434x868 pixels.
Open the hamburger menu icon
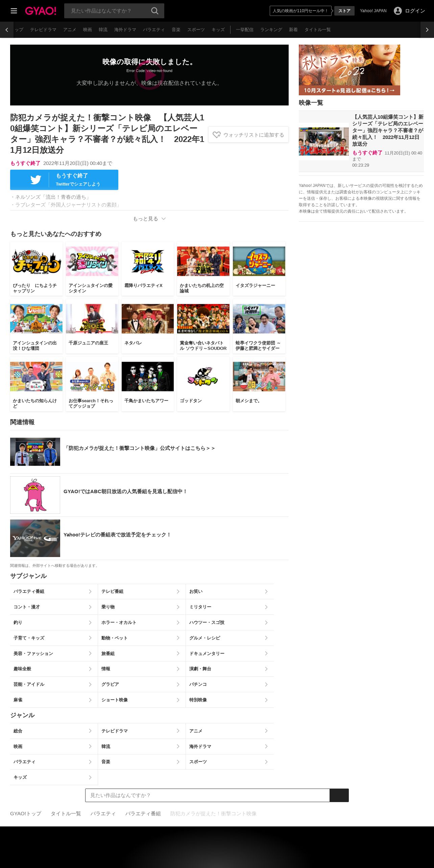tap(14, 11)
